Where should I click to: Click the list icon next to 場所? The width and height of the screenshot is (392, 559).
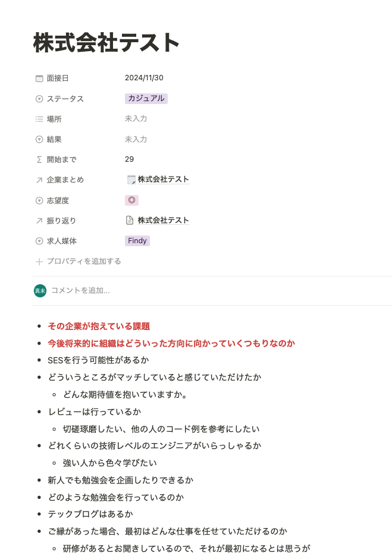(x=38, y=119)
